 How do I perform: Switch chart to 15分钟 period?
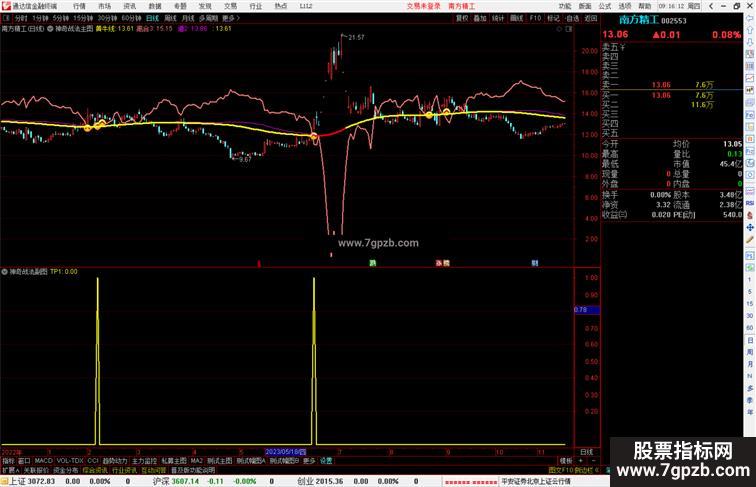(83, 18)
